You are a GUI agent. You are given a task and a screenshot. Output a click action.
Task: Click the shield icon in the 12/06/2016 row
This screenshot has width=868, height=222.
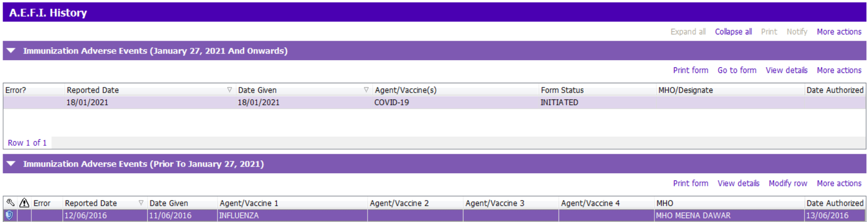click(x=9, y=215)
